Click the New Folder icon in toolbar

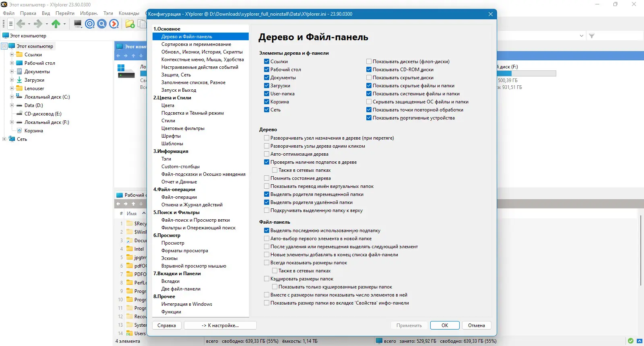pyautogui.click(x=130, y=24)
